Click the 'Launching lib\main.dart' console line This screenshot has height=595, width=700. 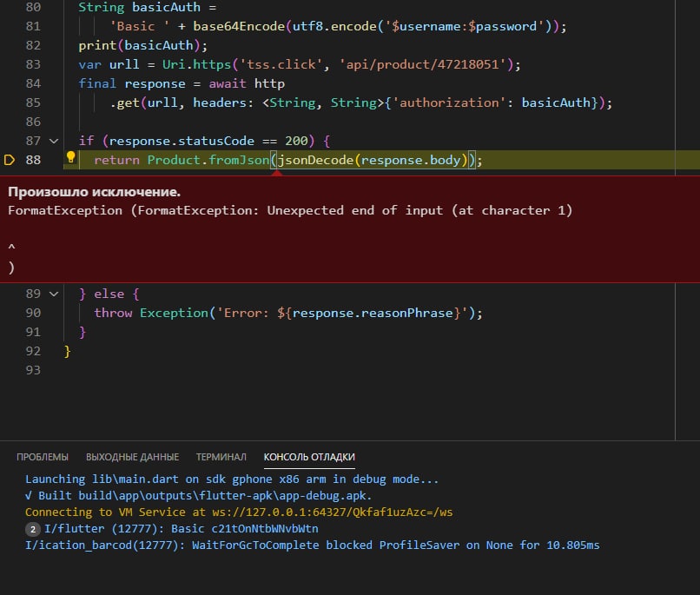tap(232, 479)
